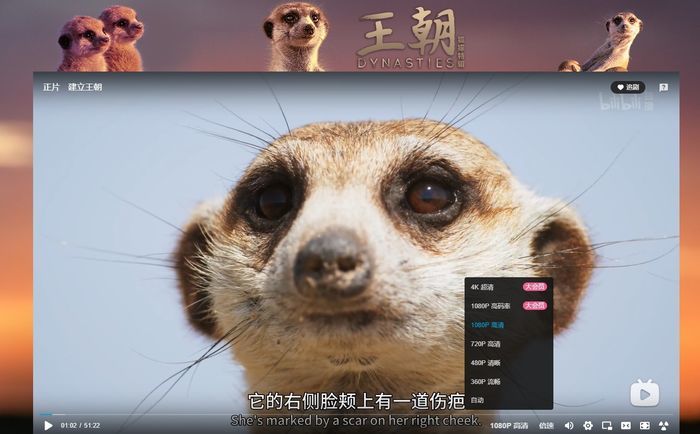Click the play button in control bar
The height and width of the screenshot is (434, 700).
tap(48, 426)
